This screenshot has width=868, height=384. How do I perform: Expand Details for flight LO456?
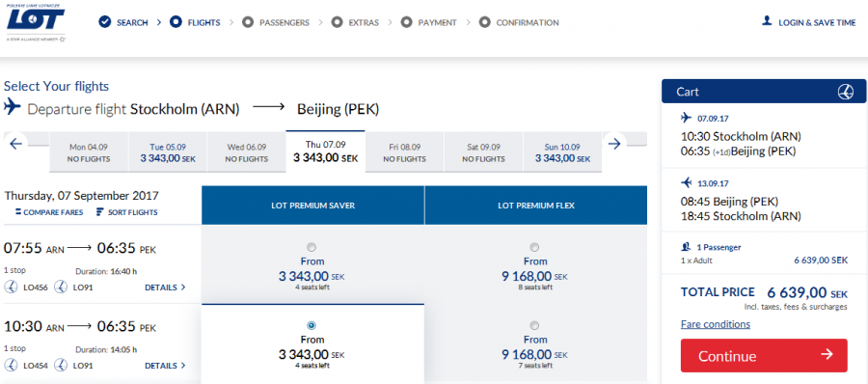pyautogui.click(x=165, y=288)
